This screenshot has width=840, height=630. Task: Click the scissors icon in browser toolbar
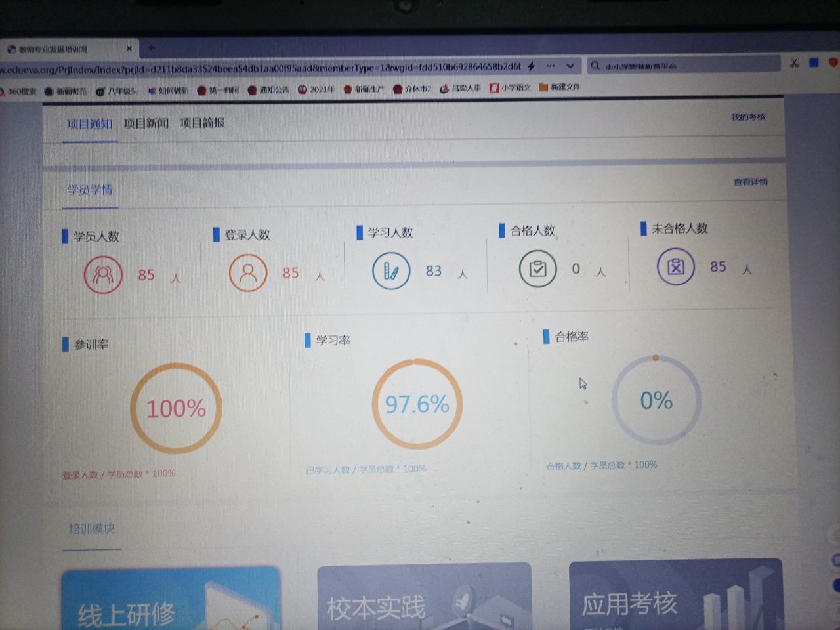794,64
